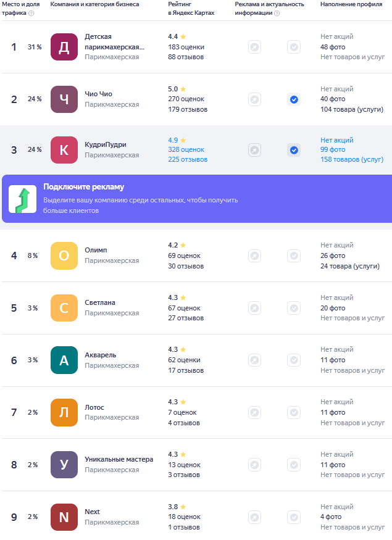The height and width of the screenshot is (540, 392).
Task: Click the advertising icon in Чио Чио row
Action: pyautogui.click(x=254, y=99)
